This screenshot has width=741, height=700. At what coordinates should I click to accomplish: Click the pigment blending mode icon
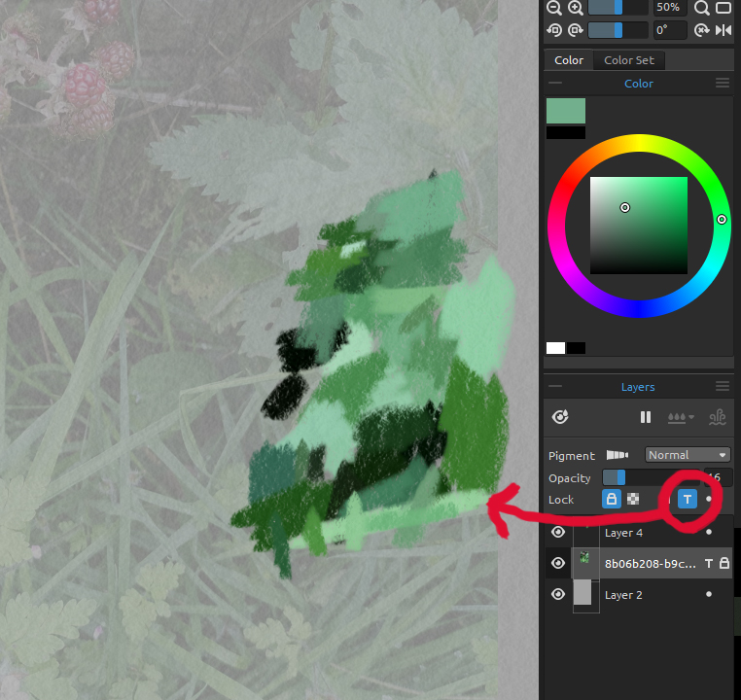tap(617, 455)
